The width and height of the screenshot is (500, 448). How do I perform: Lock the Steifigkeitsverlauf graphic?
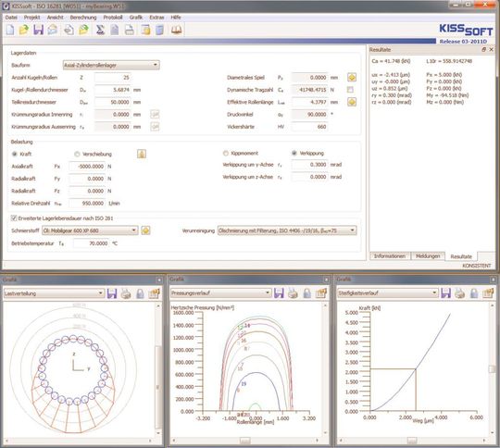(x=474, y=293)
